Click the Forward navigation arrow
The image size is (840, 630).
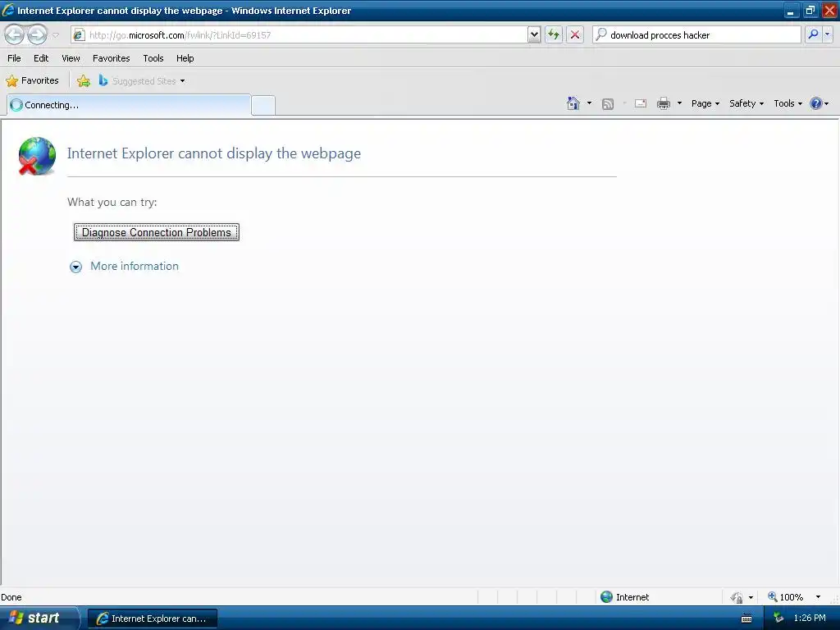(37, 34)
